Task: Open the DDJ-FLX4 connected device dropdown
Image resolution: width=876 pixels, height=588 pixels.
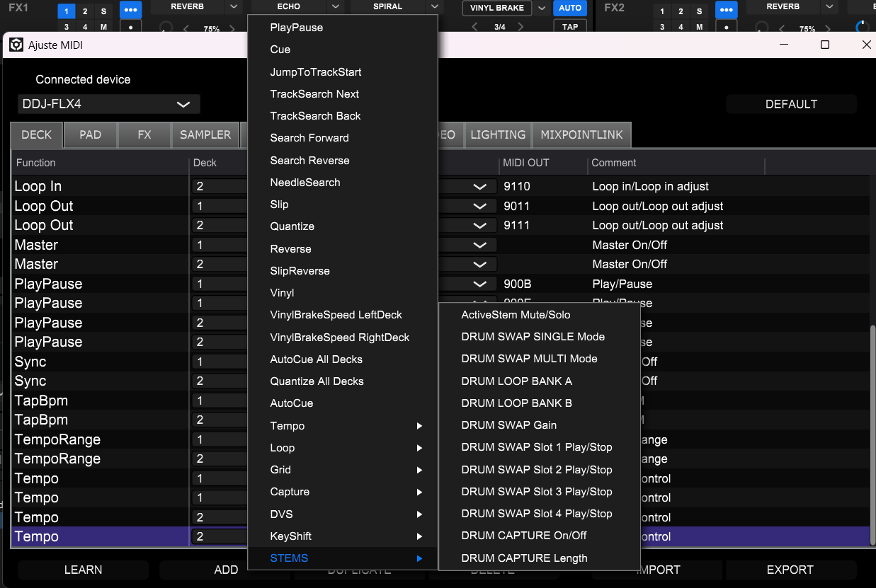Action: tap(109, 104)
